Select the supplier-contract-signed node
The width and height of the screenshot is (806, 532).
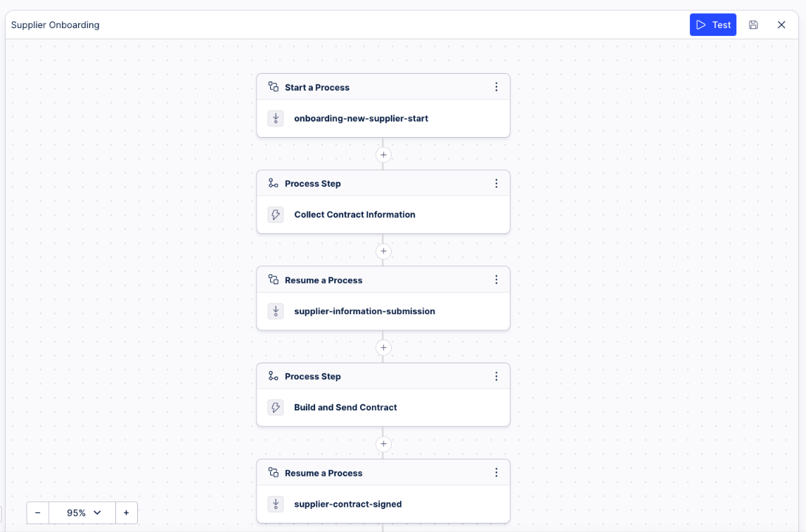coord(383,504)
